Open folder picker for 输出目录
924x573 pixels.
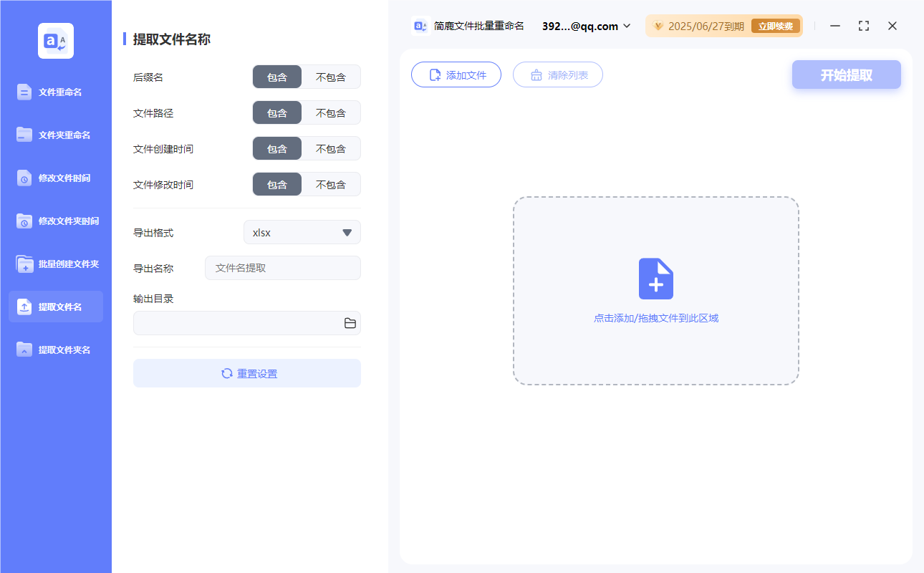(350, 323)
